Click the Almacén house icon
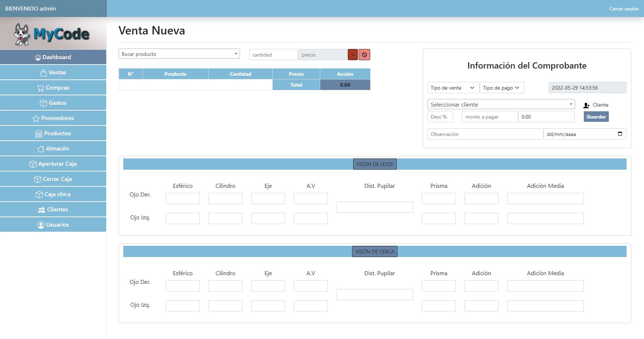This screenshot has height=339, width=644. tap(41, 149)
